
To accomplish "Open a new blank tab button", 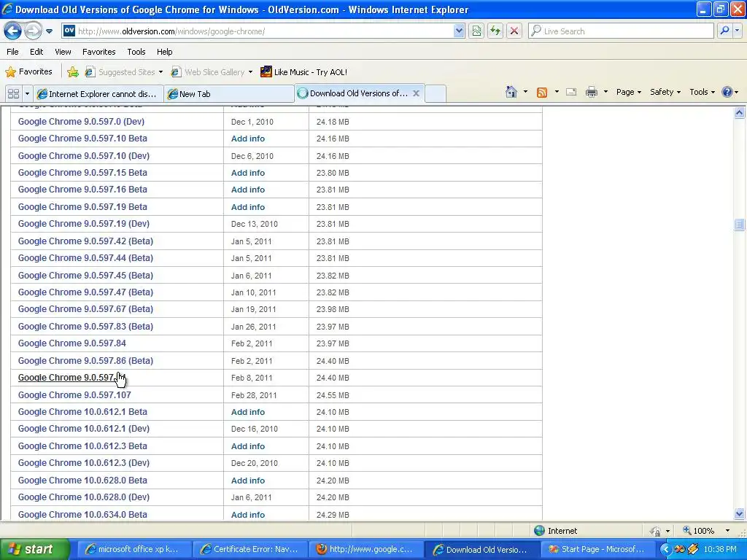I will (435, 94).
